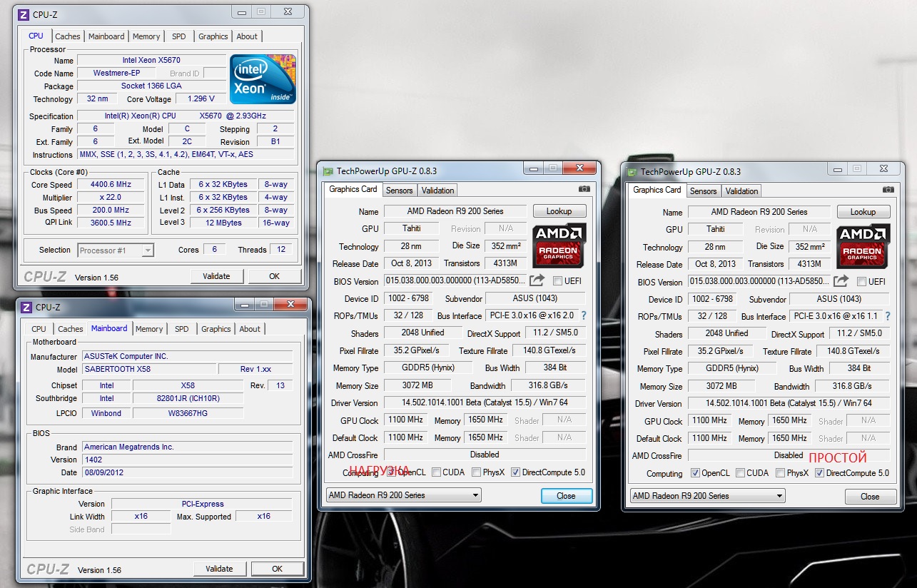917x588 pixels.
Task: Open the graphics card dropdown in right GPU-Z
Action: click(708, 496)
